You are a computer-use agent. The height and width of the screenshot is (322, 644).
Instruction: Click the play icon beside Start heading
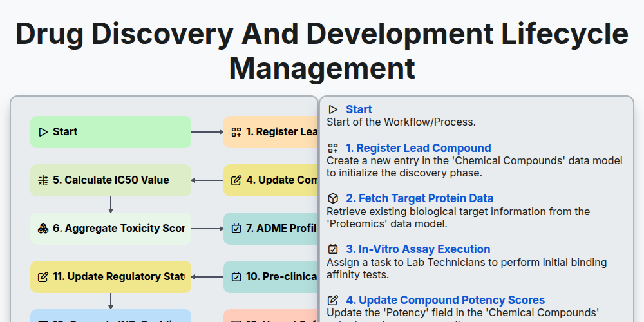click(x=333, y=109)
